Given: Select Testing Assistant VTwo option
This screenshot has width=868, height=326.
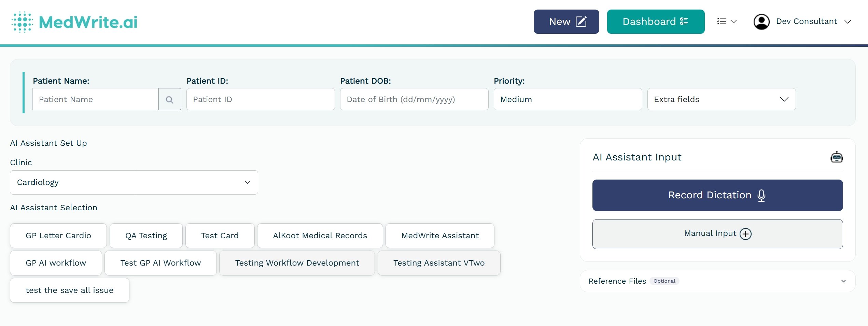Looking at the screenshot, I should pos(439,263).
